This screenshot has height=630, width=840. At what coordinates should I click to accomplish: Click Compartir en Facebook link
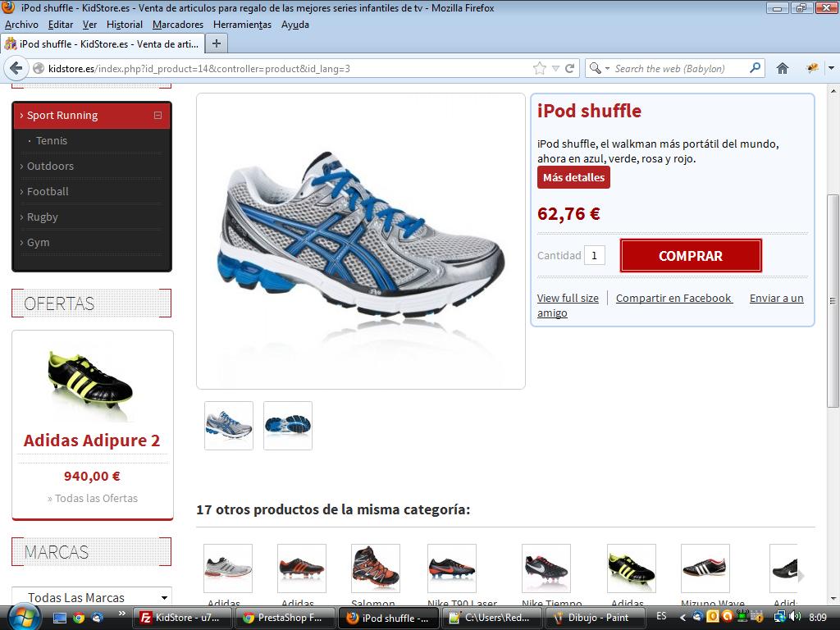[673, 298]
